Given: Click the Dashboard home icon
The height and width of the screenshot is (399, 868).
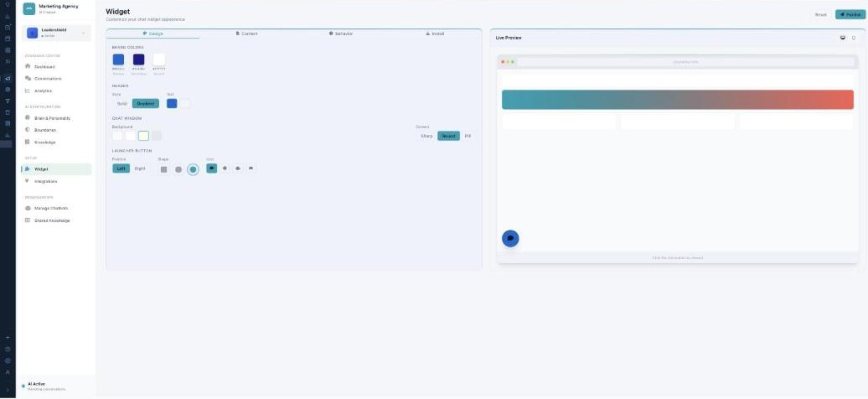Looking at the screenshot, I should tap(28, 66).
